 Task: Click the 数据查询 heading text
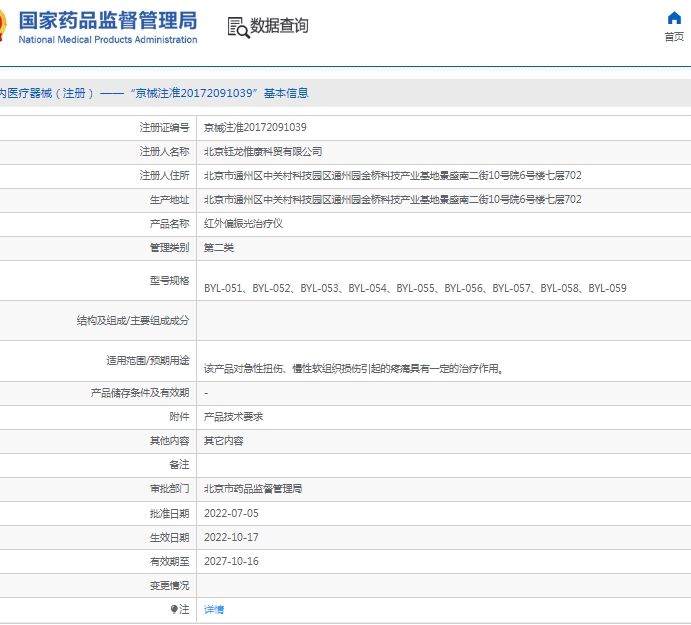pyautogui.click(x=279, y=26)
